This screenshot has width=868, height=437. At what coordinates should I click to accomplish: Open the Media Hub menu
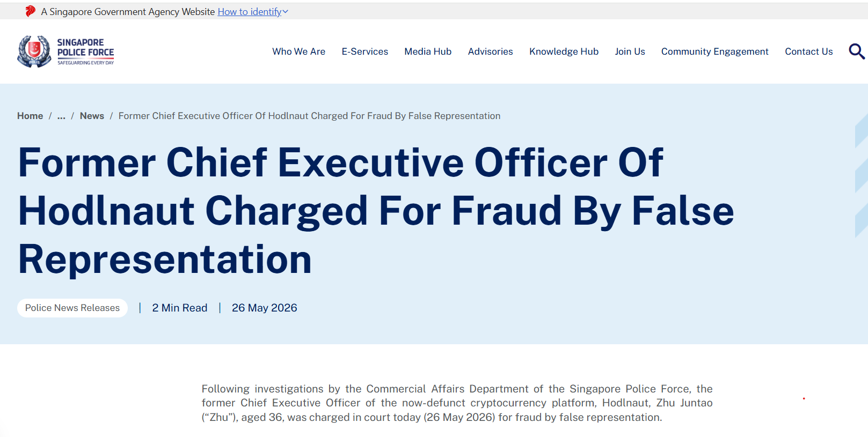428,51
